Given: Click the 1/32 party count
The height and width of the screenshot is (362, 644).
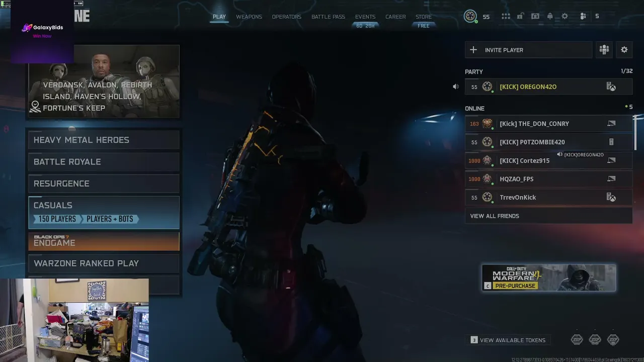Looking at the screenshot, I should [626, 71].
